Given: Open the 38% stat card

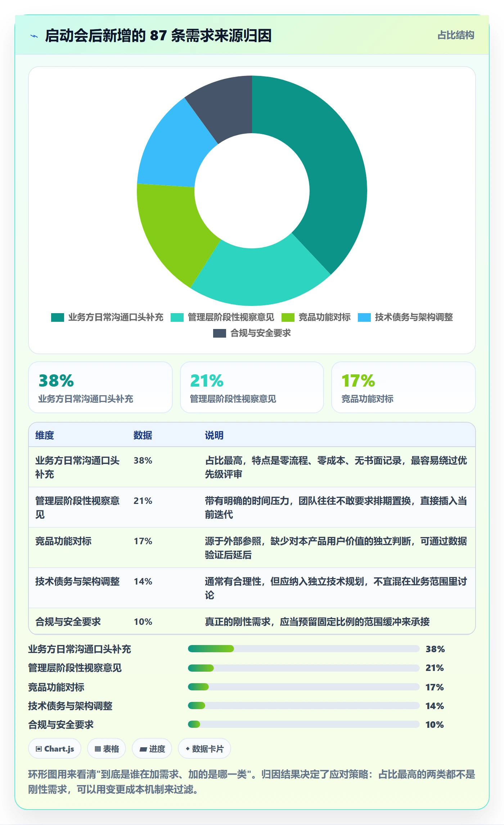Looking at the screenshot, I should [100, 387].
